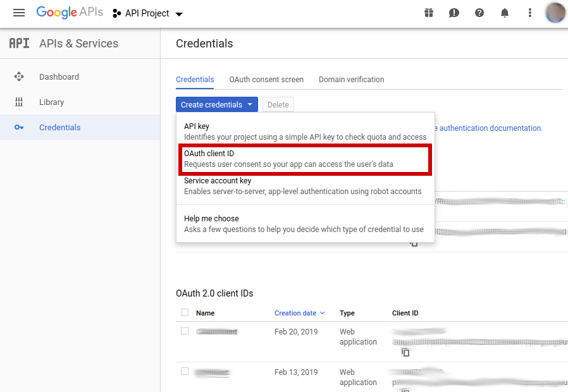Check the Feb 13, 2019 client row checkbox

185,372
